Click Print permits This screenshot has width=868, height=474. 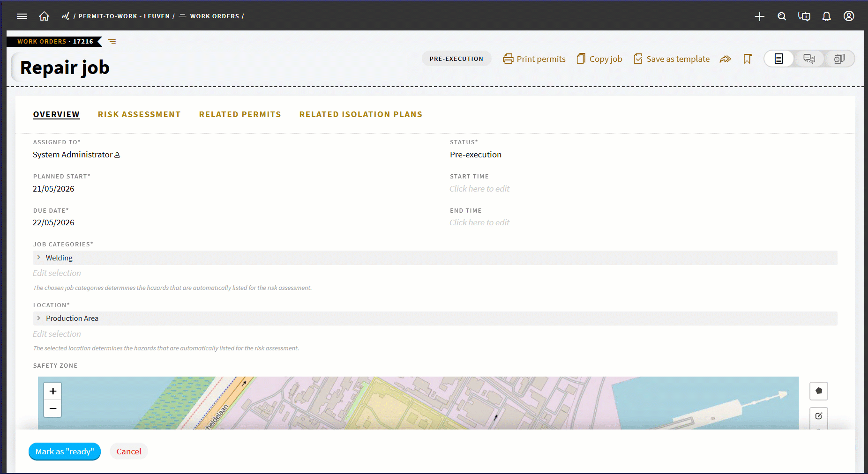(x=534, y=59)
